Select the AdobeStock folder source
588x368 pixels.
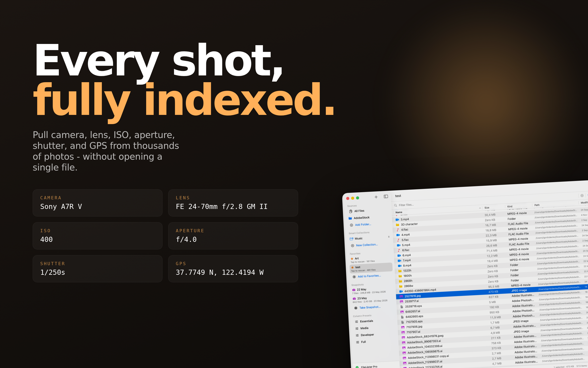click(x=359, y=218)
